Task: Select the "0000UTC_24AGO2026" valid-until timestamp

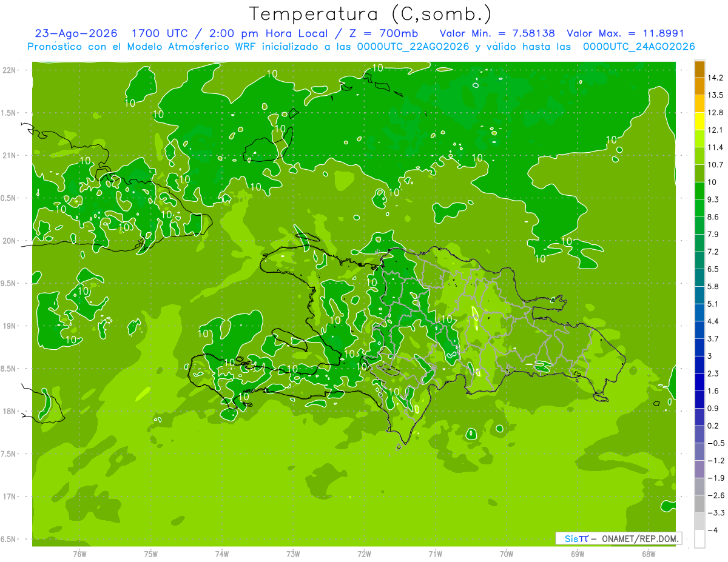Action: [x=639, y=47]
